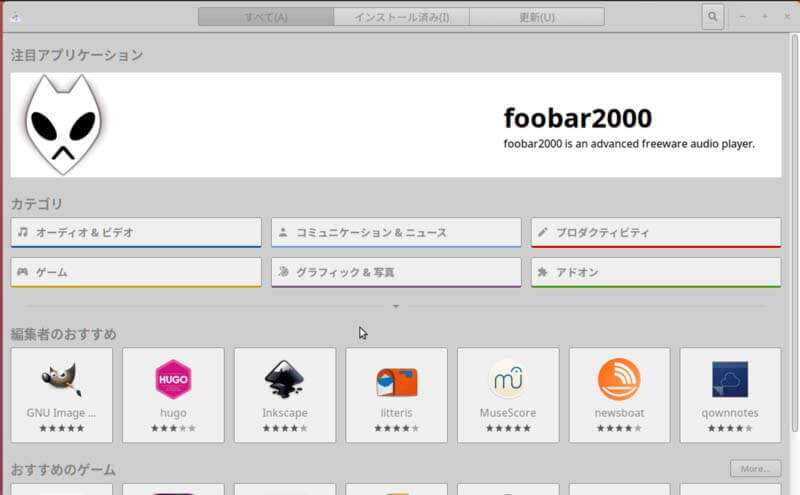Click the おすすめのゲーム heading
The width and height of the screenshot is (800, 495).
click(63, 469)
